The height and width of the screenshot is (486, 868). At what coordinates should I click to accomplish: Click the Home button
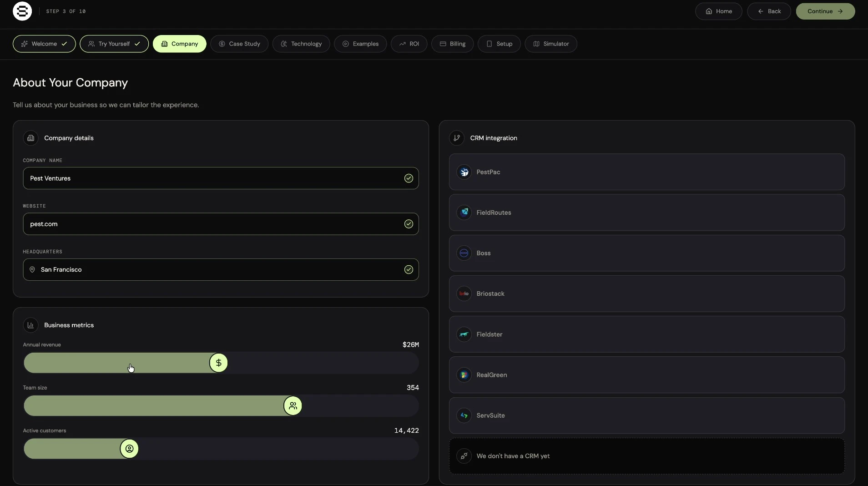pyautogui.click(x=719, y=11)
